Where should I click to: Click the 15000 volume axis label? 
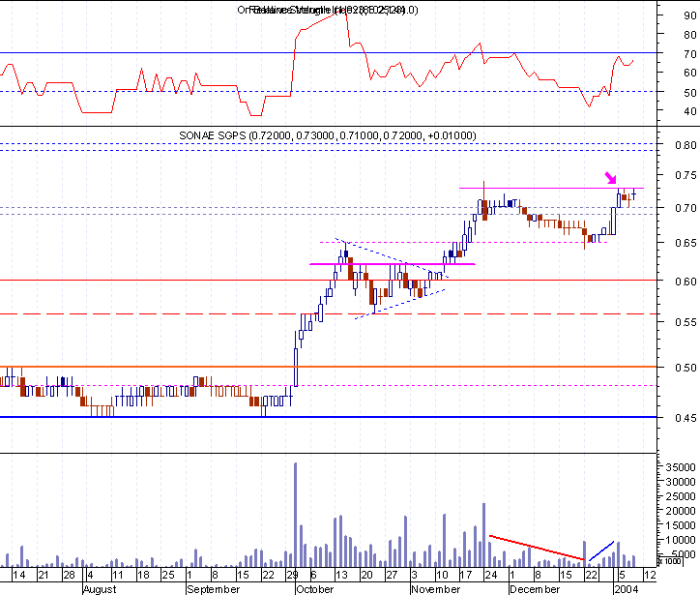[680, 525]
